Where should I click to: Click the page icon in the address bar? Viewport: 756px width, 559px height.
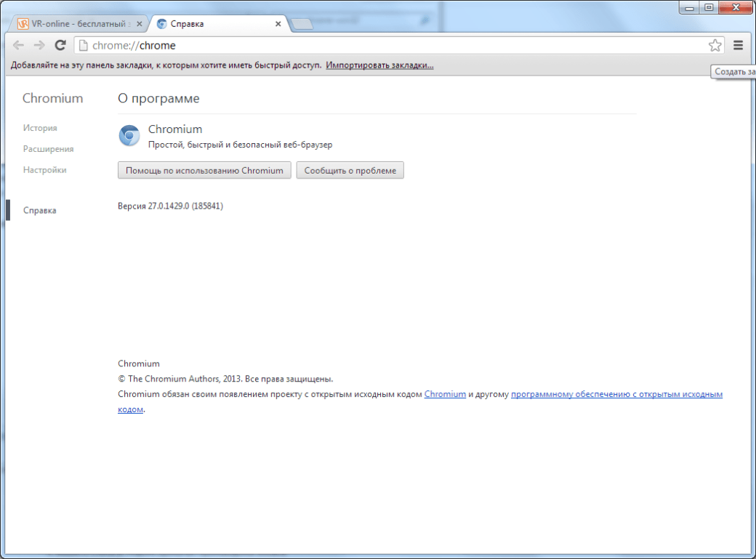point(83,45)
